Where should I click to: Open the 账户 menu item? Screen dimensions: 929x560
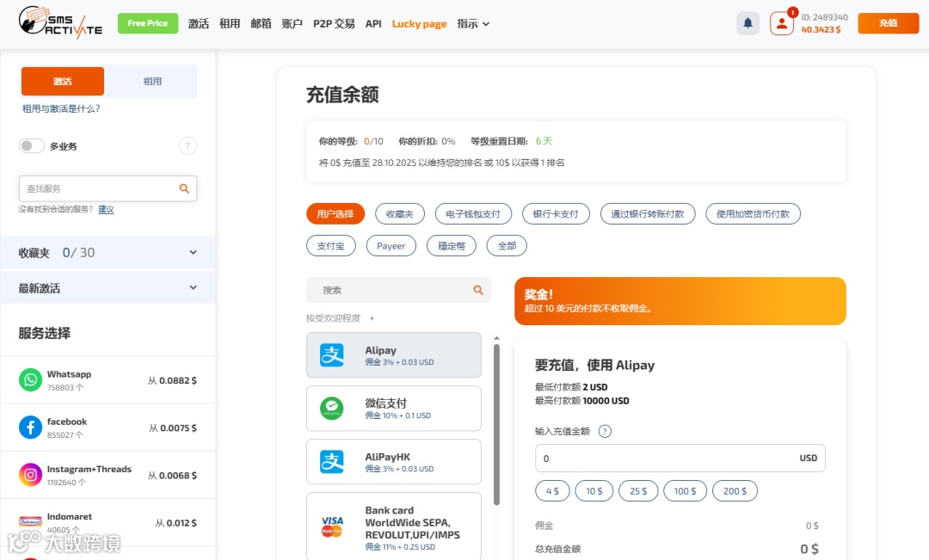point(292,24)
